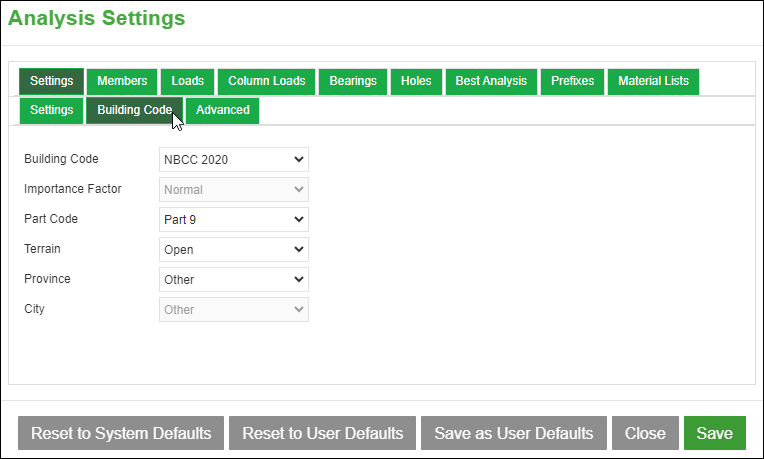Click Reset to System Defaults
The height and width of the screenshot is (459, 764).
121,433
